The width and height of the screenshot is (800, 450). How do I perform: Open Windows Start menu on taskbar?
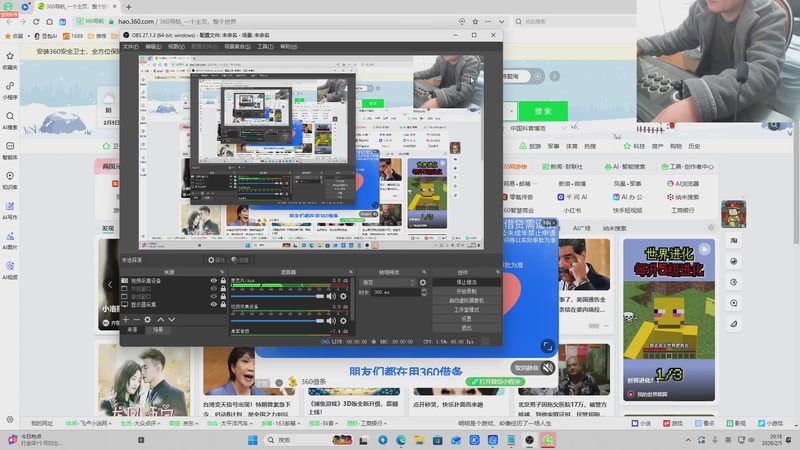tap(253, 440)
